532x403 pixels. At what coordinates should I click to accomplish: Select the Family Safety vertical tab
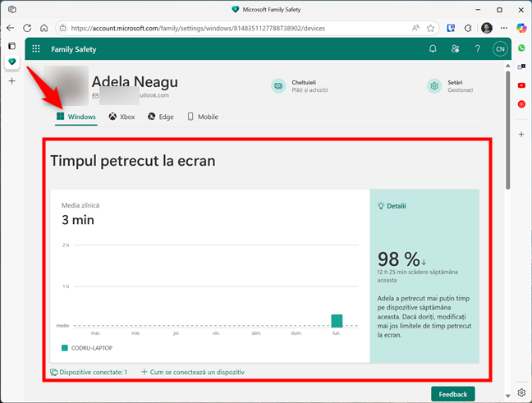pos(11,62)
